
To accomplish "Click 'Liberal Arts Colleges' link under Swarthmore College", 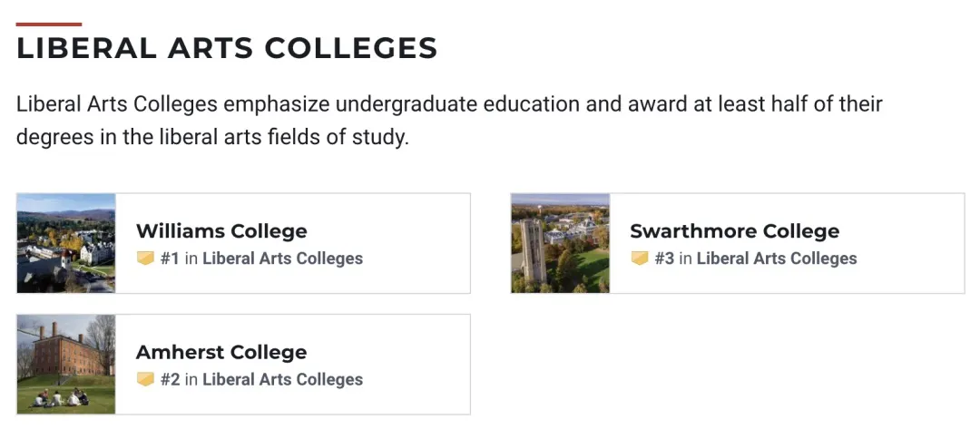I will (x=777, y=259).
